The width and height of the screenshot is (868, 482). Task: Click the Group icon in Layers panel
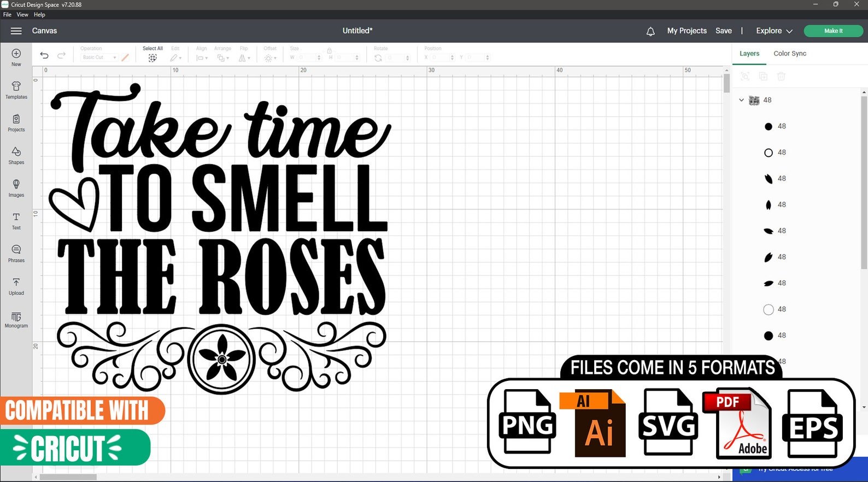click(745, 77)
